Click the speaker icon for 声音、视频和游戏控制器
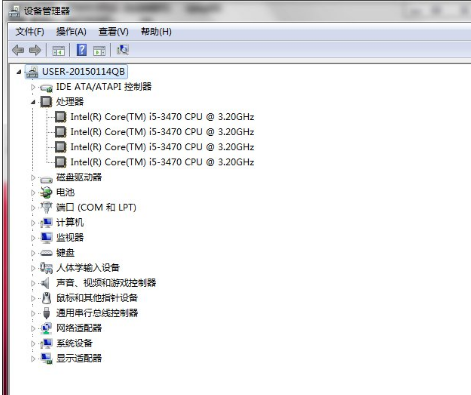The height and width of the screenshot is (395, 471). click(x=45, y=283)
